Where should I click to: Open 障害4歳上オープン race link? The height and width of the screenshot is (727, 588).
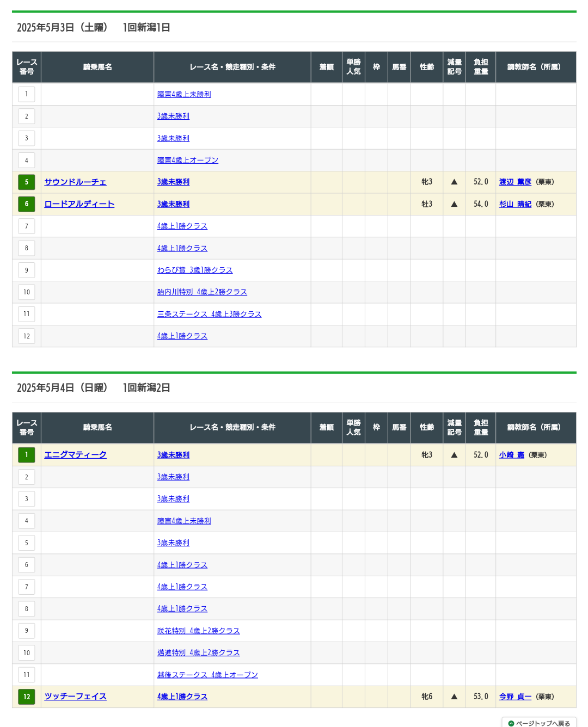click(188, 160)
